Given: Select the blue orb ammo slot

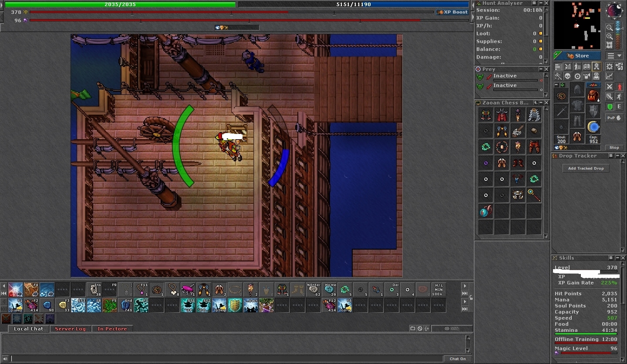Looking at the screenshot, I should point(593,127).
